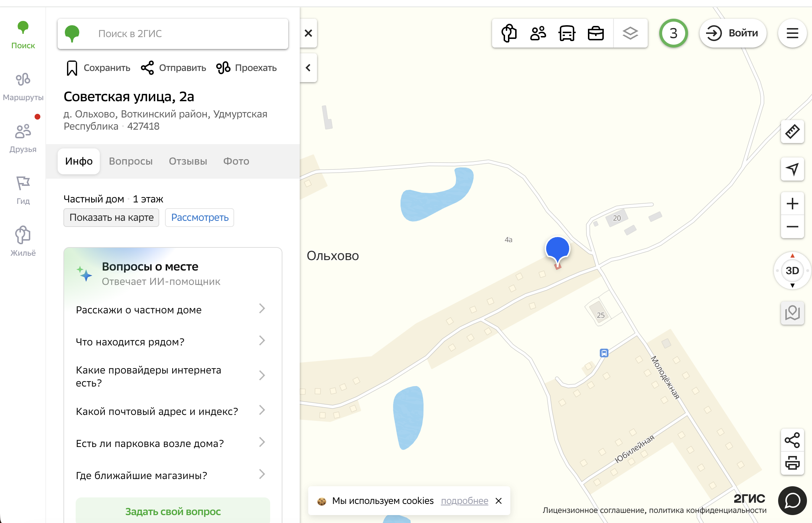812x523 pixels.
Task: Toggle the 3D map view
Action: click(792, 271)
